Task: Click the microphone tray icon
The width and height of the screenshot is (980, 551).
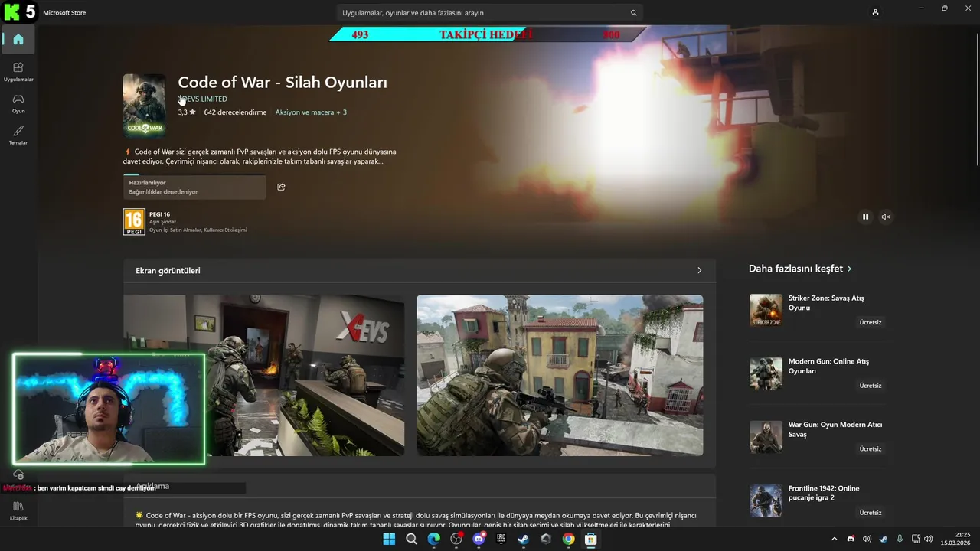Action: pos(900,539)
